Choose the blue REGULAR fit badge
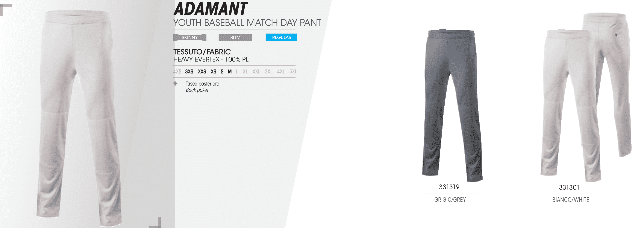 click(x=281, y=37)
